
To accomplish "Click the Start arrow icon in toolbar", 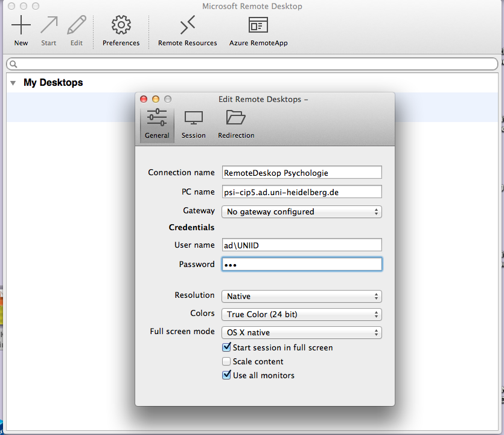I will tap(49, 25).
